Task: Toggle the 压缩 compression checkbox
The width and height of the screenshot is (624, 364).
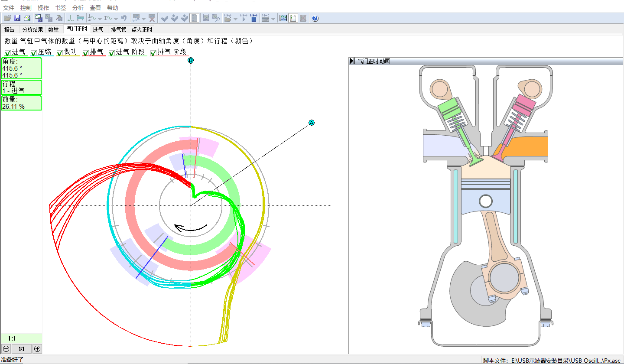Action: pos(34,53)
